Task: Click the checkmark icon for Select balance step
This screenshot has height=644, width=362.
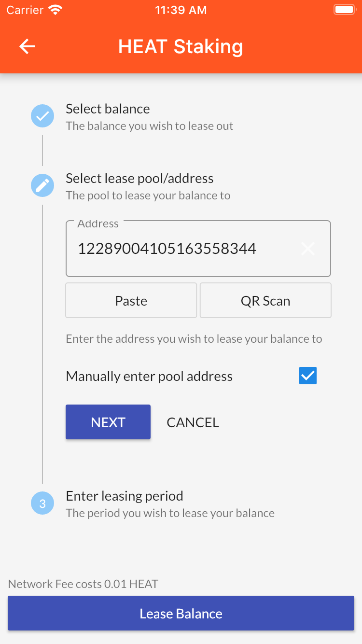Action: pos(42,116)
